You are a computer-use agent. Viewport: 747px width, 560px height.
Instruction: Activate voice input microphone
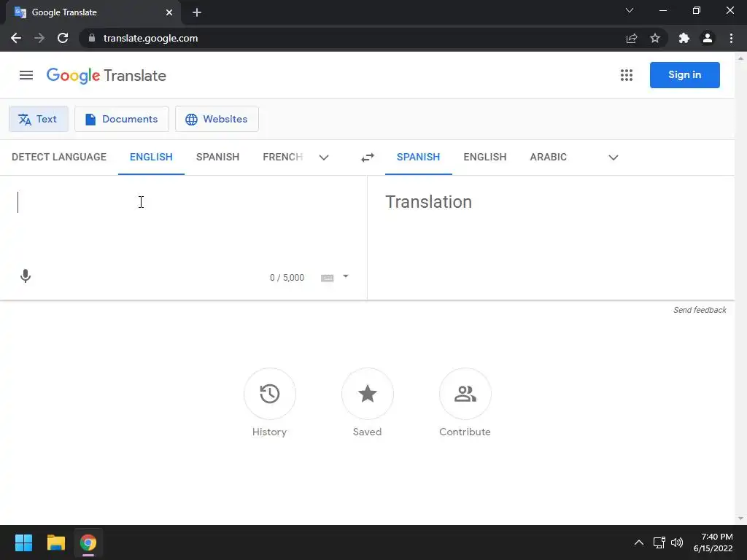(x=26, y=276)
